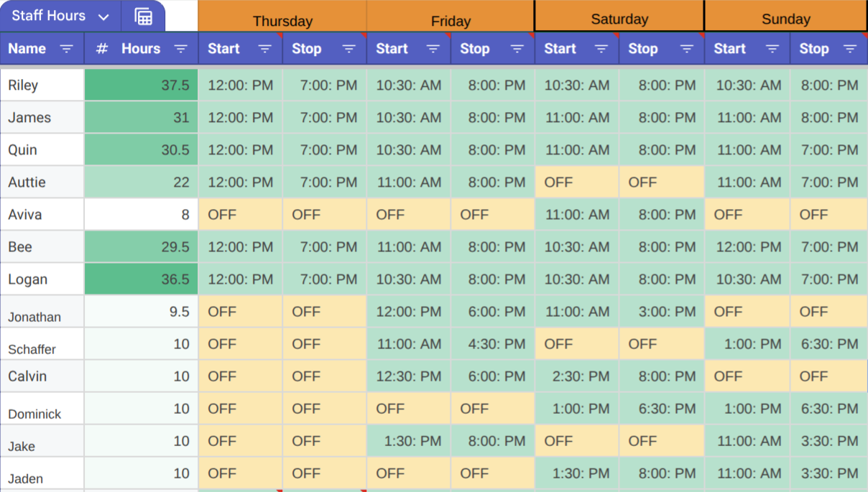Open Sunday Start column filter icon
This screenshot has height=492, width=868.
pyautogui.click(x=772, y=49)
